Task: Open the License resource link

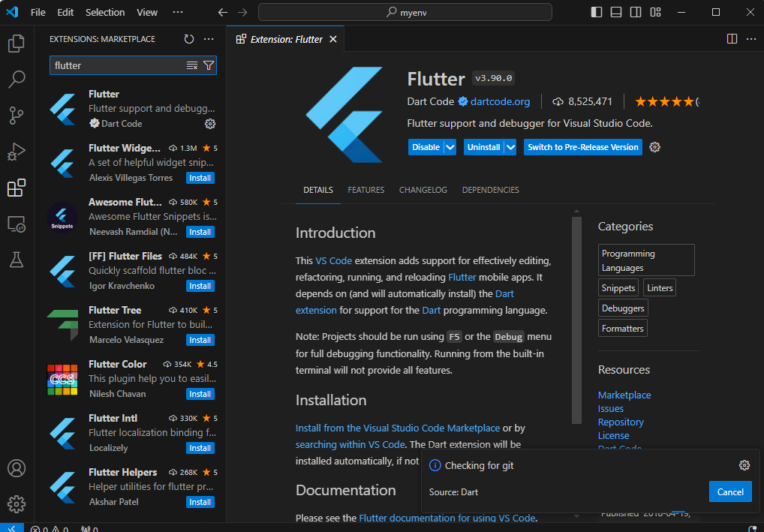Action: coord(613,435)
